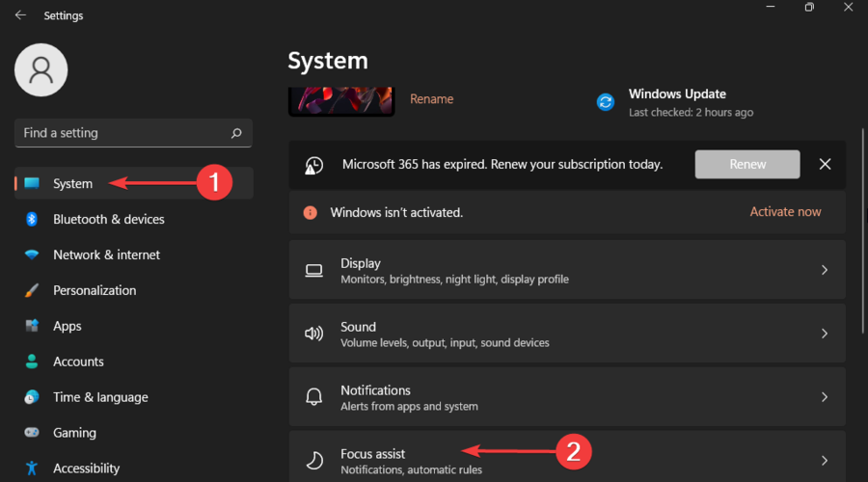Expand the Sound settings chevron

(x=824, y=334)
